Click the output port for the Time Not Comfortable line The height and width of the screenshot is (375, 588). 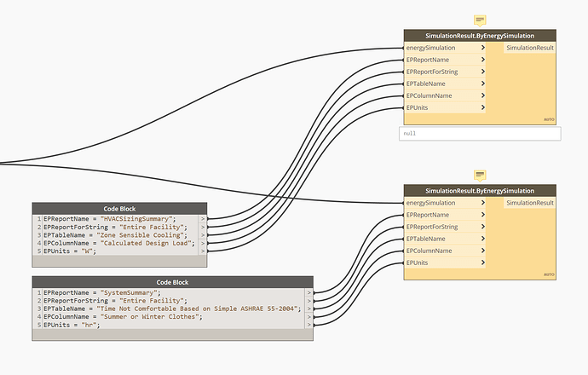pos(309,309)
